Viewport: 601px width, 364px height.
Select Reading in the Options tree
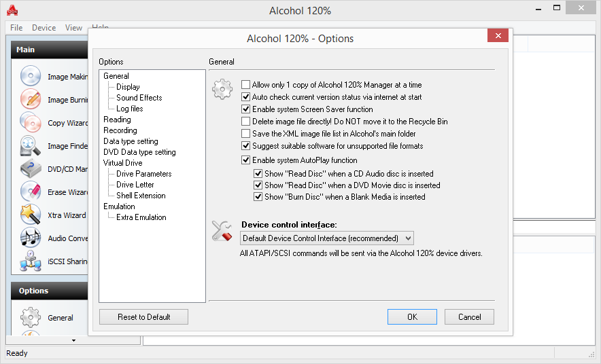coord(117,120)
